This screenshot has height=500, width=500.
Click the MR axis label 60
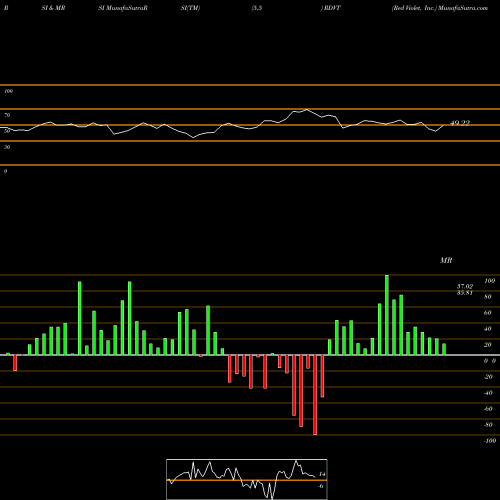[488, 313]
